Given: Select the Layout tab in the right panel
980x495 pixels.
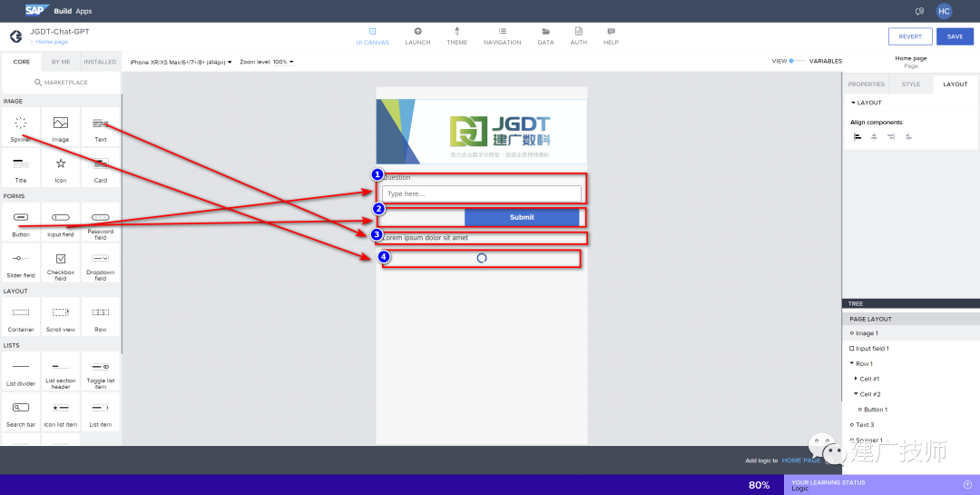Looking at the screenshot, I should (955, 84).
